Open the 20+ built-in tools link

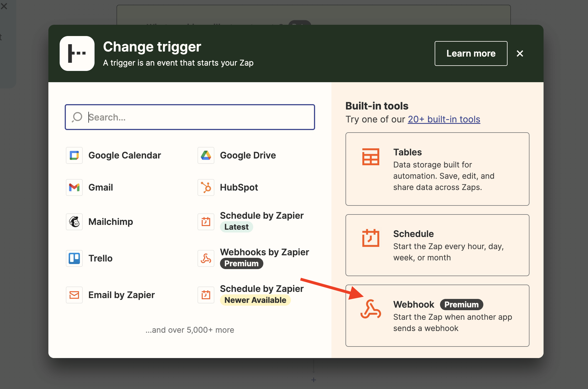coord(444,119)
